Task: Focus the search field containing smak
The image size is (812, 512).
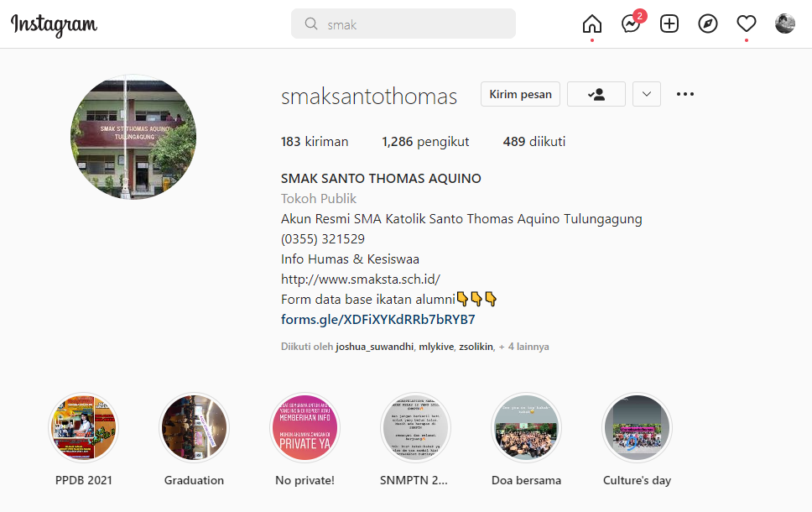Action: pyautogui.click(x=403, y=24)
